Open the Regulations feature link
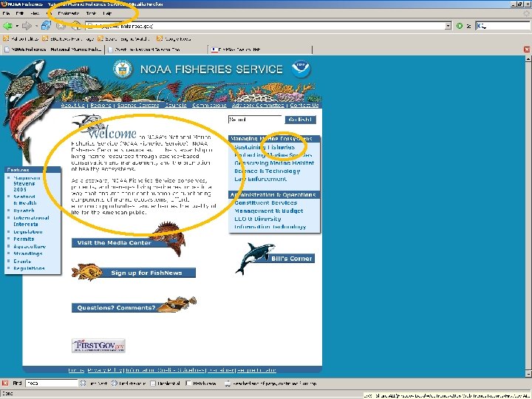 (x=29, y=268)
